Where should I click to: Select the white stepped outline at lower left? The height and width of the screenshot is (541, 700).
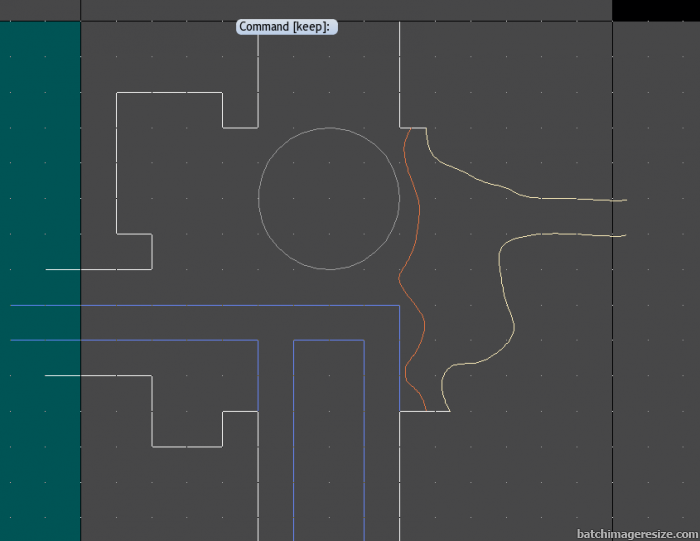(152, 410)
